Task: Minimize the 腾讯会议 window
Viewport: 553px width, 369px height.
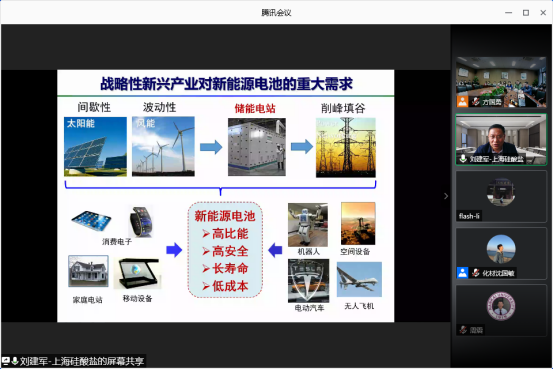Action: click(x=509, y=13)
